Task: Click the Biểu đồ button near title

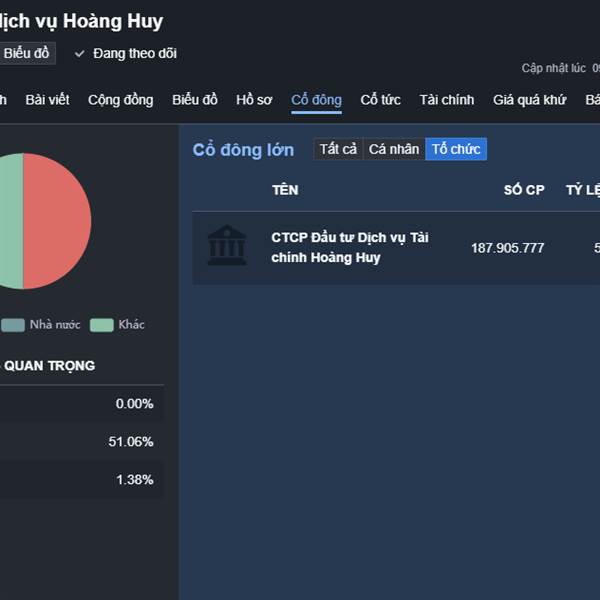Action: tap(26, 54)
